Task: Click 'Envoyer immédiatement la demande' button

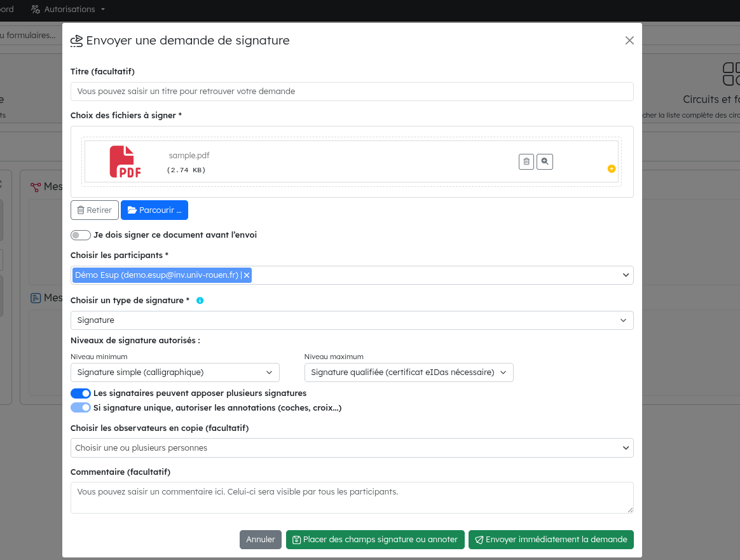Action: [x=551, y=540]
